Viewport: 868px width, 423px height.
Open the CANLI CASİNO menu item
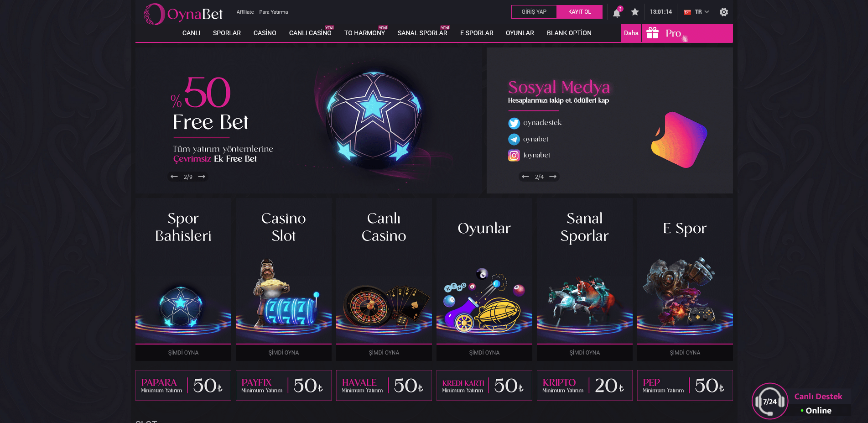[x=310, y=33]
